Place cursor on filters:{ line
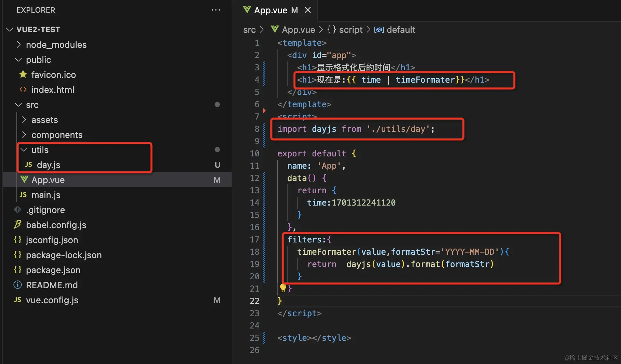Screen dimensions: 621x364 pos(309,239)
